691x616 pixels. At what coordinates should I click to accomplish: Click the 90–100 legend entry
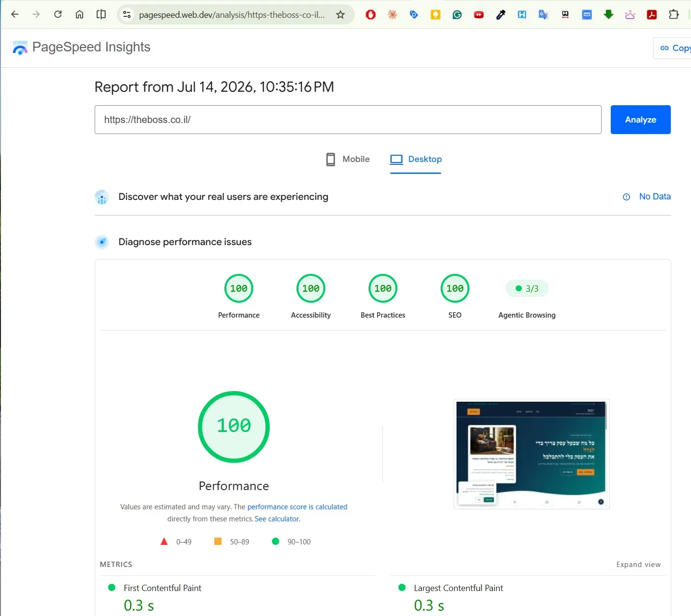point(291,542)
